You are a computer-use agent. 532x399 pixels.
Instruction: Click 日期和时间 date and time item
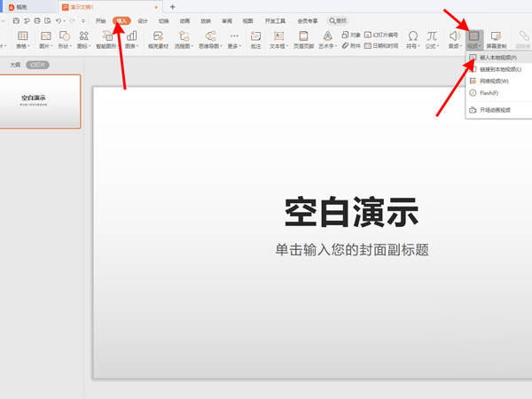coord(380,45)
